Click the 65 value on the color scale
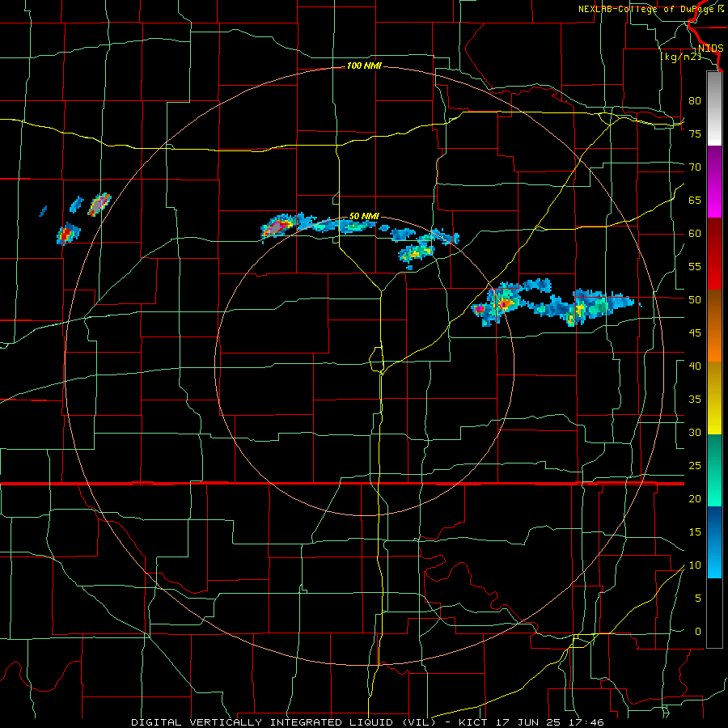 click(695, 200)
